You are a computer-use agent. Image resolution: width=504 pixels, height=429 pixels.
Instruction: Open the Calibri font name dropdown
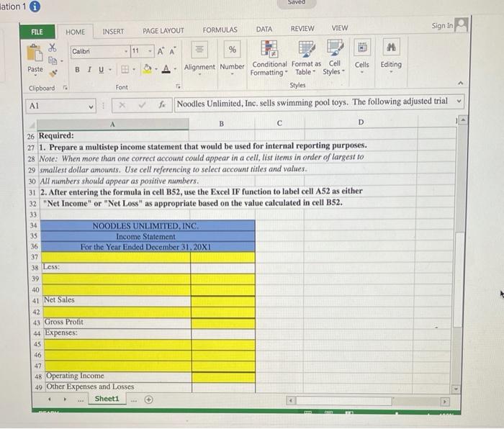click(x=126, y=51)
